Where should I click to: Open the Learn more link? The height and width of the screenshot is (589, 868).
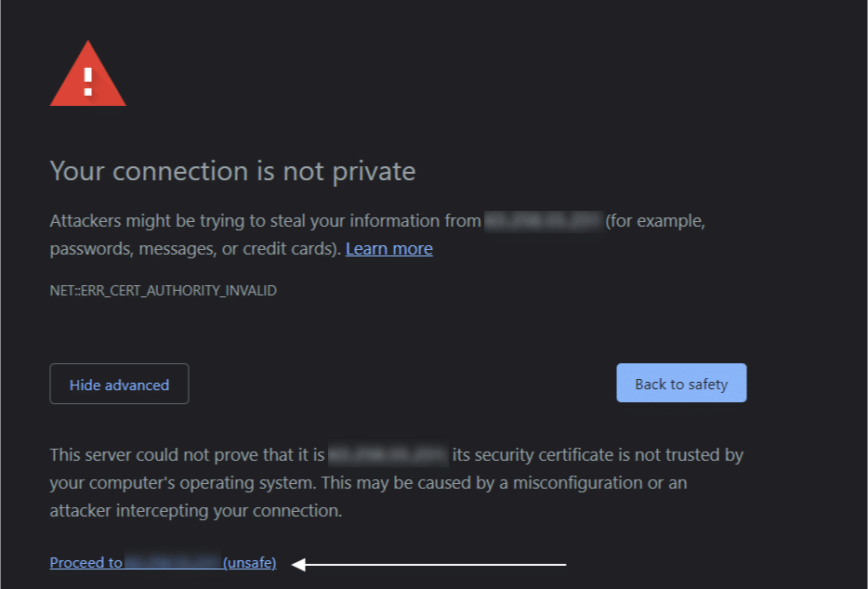[389, 249]
